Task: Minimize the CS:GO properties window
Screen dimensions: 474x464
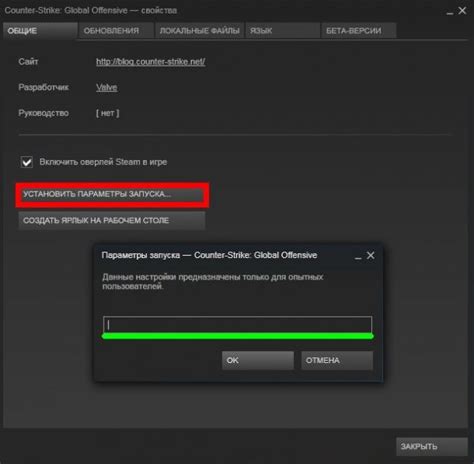Action: 450,12
